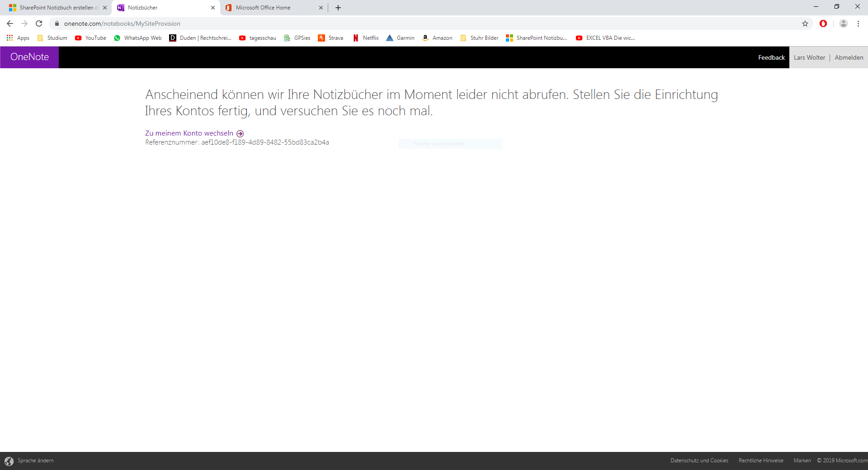
Task: Open the red Opera extension icon
Action: tap(823, 23)
